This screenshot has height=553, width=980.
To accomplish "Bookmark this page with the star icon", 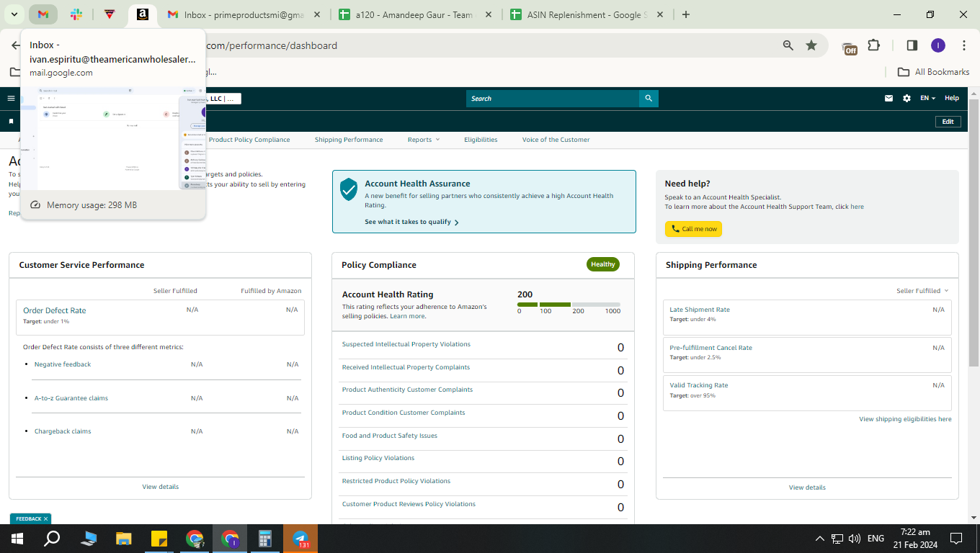I will point(811,45).
